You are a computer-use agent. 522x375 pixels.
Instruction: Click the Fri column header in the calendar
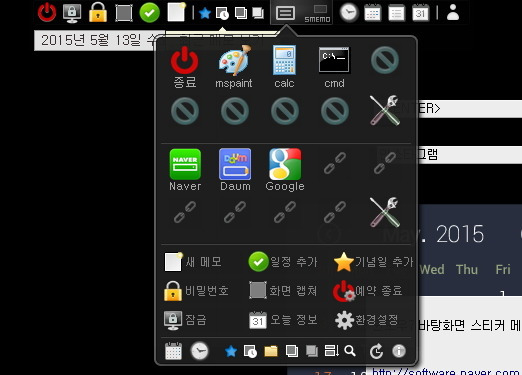(503, 269)
